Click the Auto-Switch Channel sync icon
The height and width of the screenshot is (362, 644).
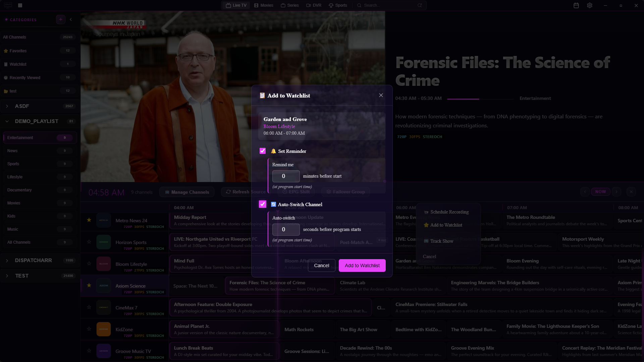point(273,204)
